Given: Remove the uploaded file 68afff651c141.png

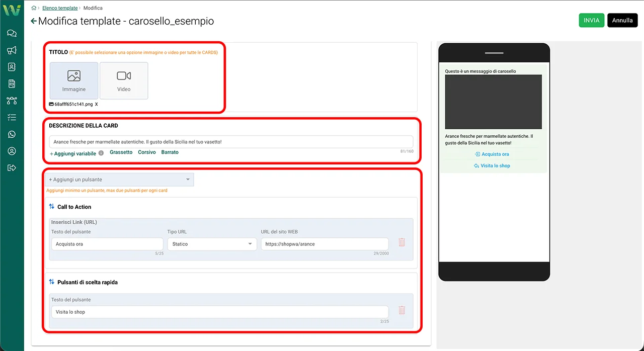Looking at the screenshot, I should (x=96, y=105).
